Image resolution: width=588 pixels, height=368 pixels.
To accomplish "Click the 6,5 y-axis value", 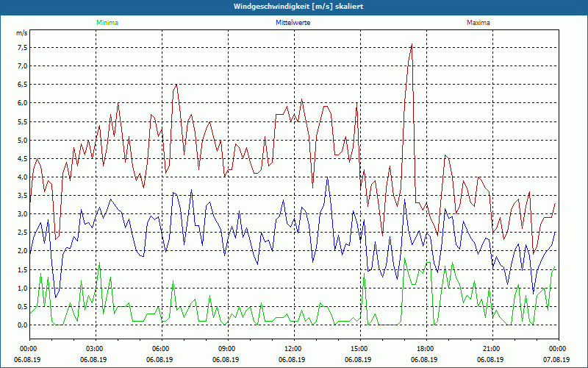I will tap(22, 85).
